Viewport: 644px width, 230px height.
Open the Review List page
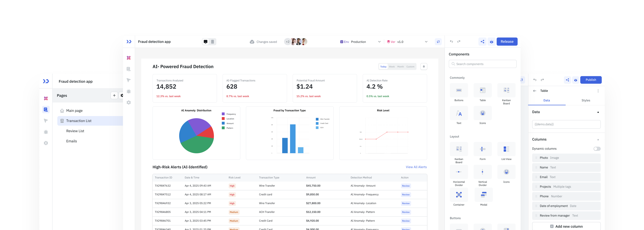point(75,131)
